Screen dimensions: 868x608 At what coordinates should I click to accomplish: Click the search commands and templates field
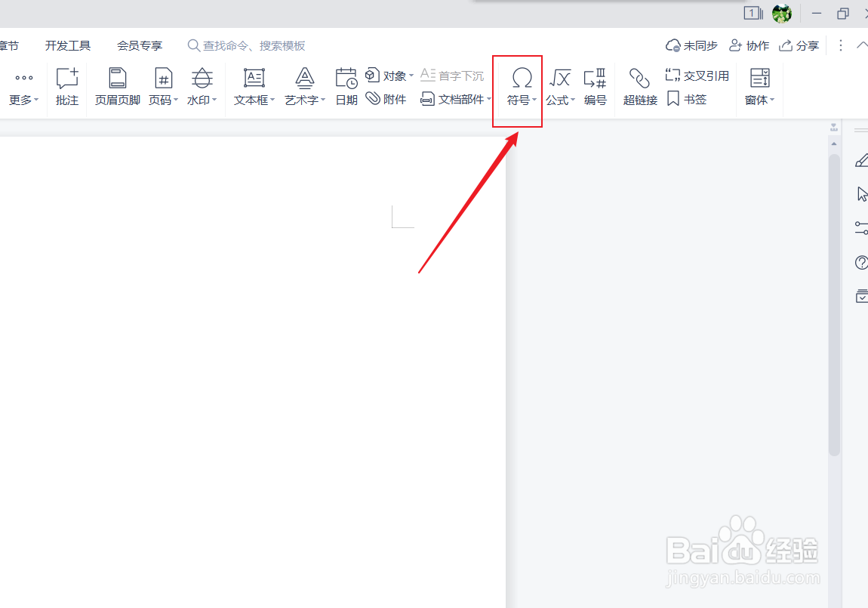(247, 45)
